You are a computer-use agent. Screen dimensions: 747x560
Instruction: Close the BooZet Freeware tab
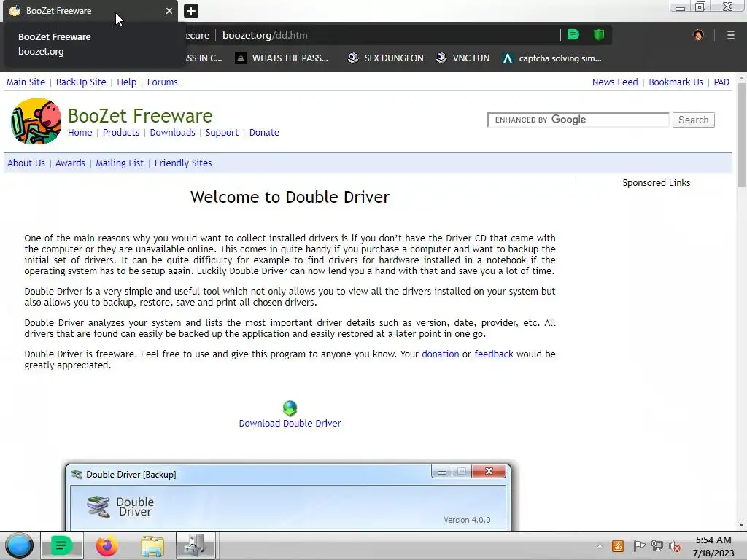pyautogui.click(x=169, y=10)
